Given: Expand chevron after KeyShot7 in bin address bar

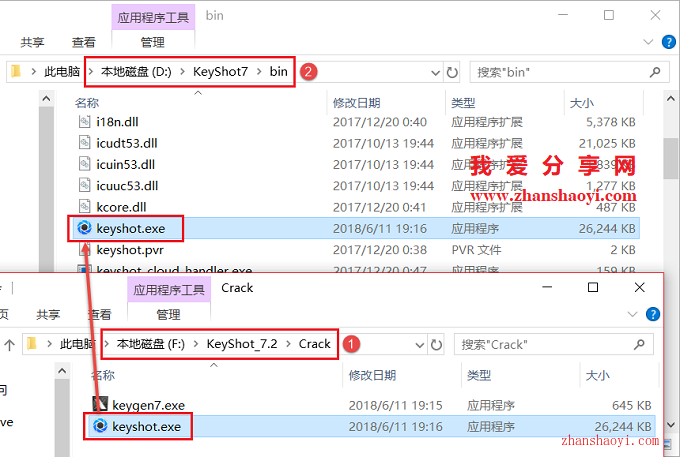Looking at the screenshot, I should click(x=259, y=72).
